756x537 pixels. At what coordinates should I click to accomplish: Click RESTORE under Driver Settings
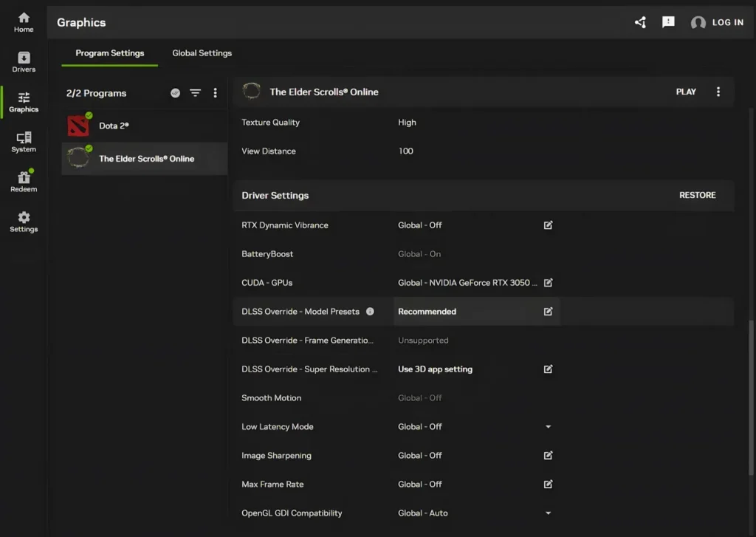[x=697, y=195]
